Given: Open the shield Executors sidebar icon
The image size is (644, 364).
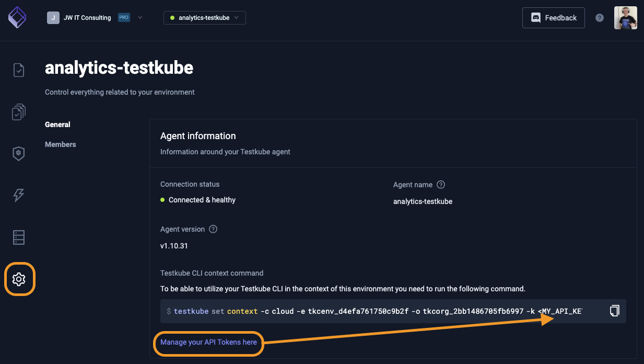Looking at the screenshot, I should 19,153.
